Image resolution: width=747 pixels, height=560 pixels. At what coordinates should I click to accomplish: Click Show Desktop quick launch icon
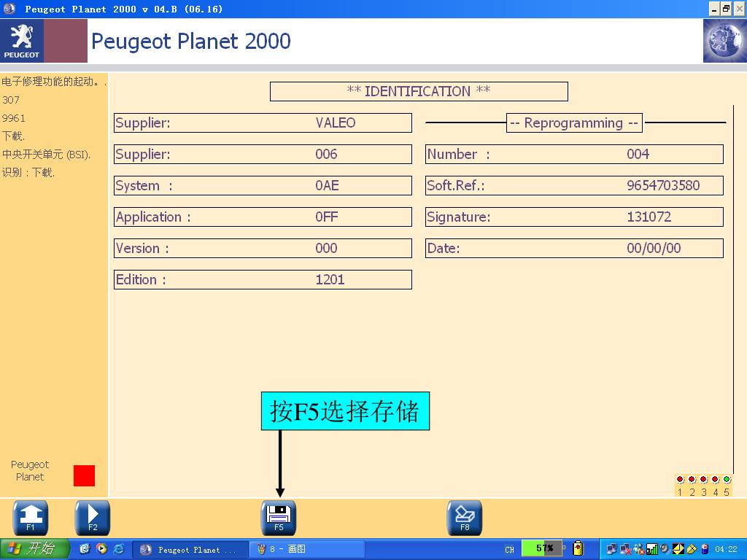(85, 549)
